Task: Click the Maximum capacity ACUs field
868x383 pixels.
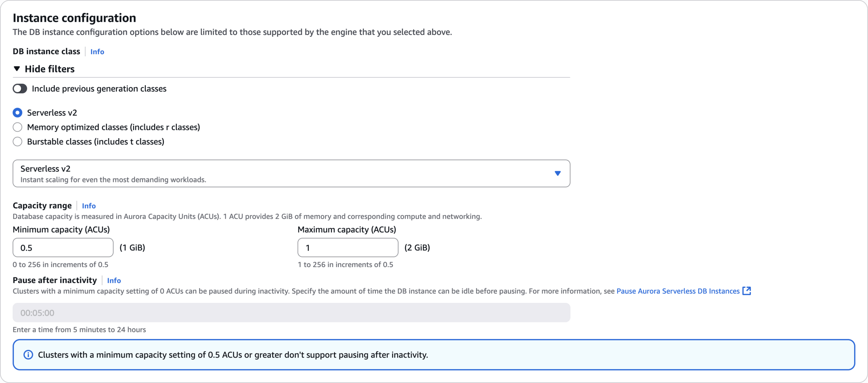Action: (348, 248)
